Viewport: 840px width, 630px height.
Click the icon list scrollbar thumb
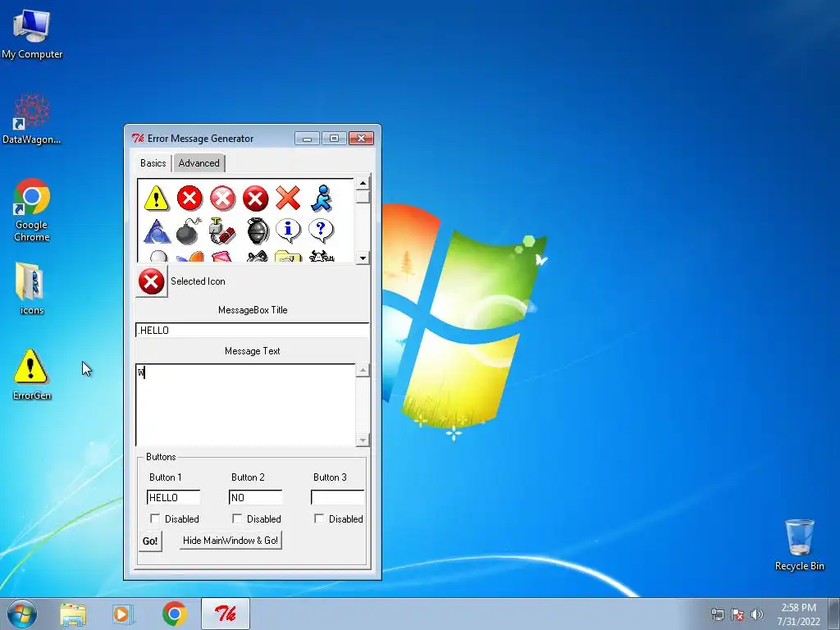(x=363, y=197)
